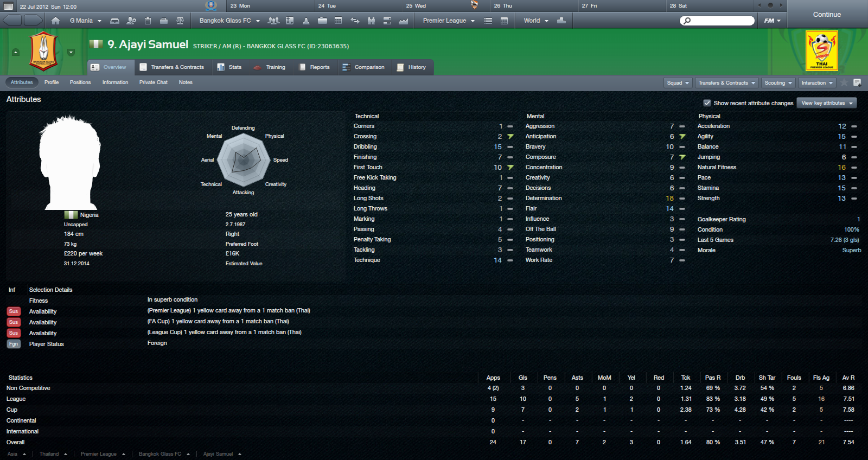868x460 pixels.
Task: Open the inbox tray icon
Action: coord(114,21)
